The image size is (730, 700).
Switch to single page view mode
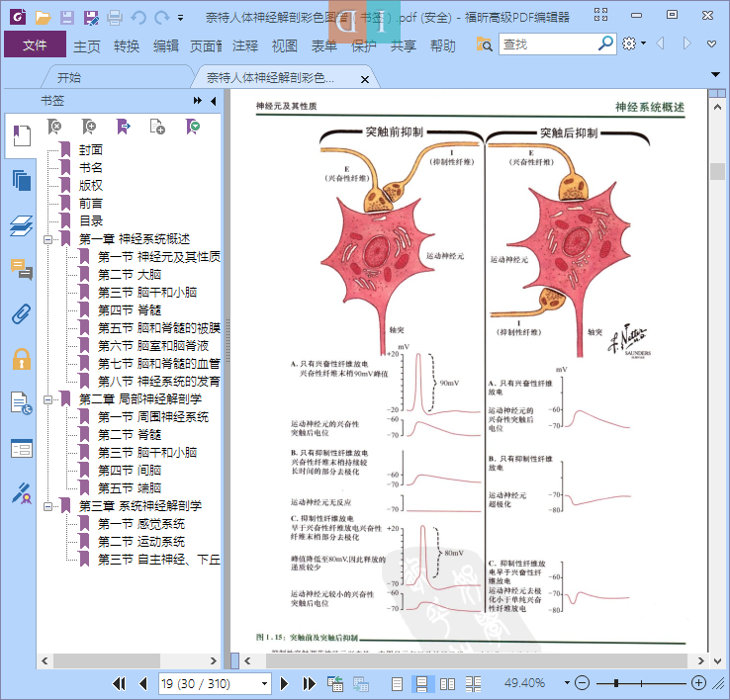click(397, 684)
